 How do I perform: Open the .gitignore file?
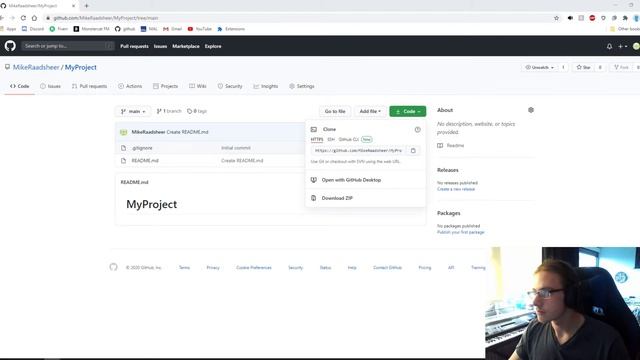point(142,148)
